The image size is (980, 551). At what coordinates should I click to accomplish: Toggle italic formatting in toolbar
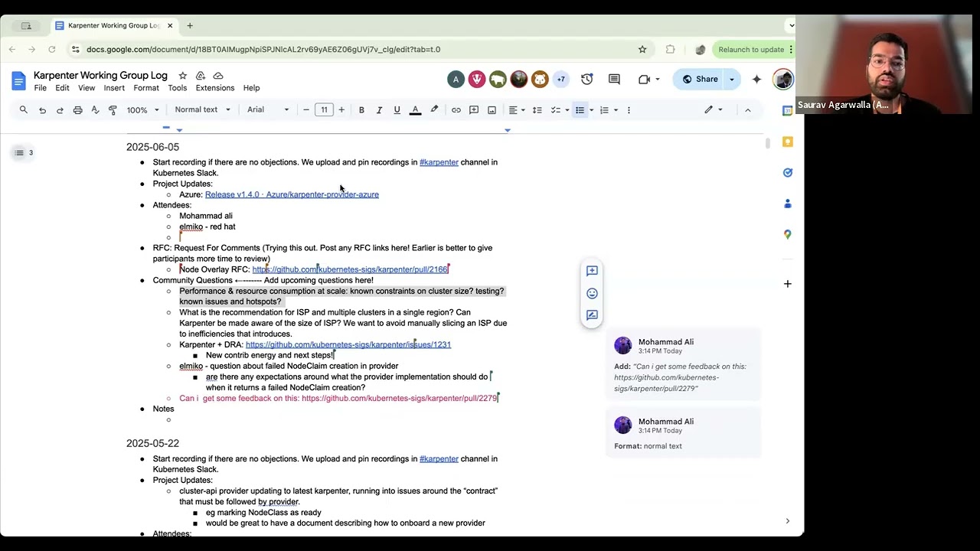click(x=379, y=110)
